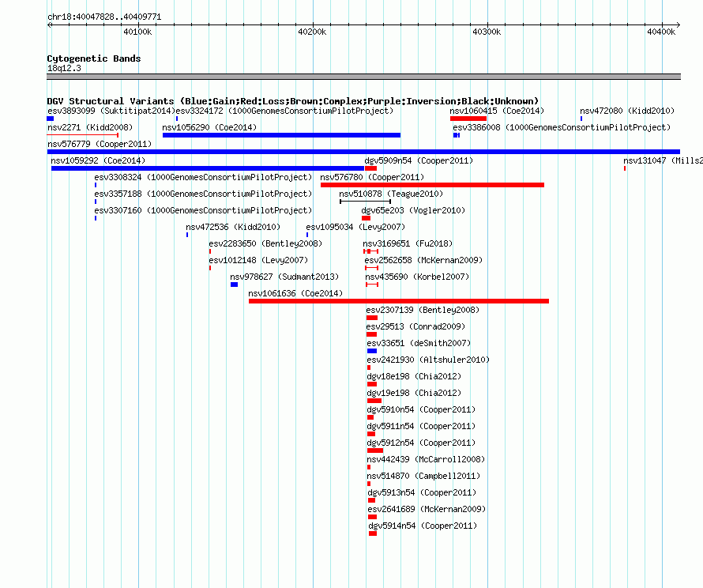Click esv2562658 (McKernan2009) label
Screen dimensions: 703x588
423,260
